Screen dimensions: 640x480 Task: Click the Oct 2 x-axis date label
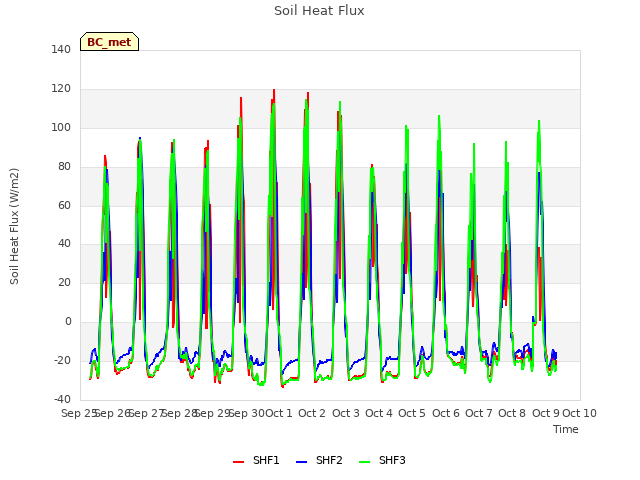coord(312,413)
